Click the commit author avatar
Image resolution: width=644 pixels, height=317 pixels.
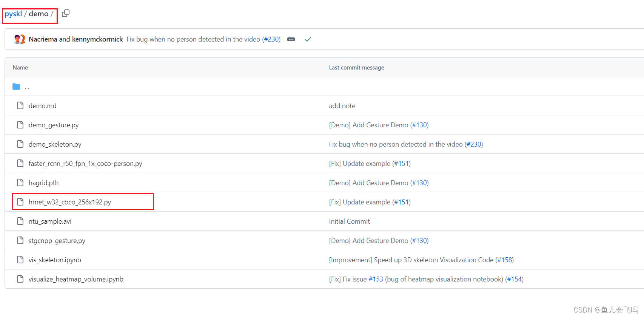point(19,39)
